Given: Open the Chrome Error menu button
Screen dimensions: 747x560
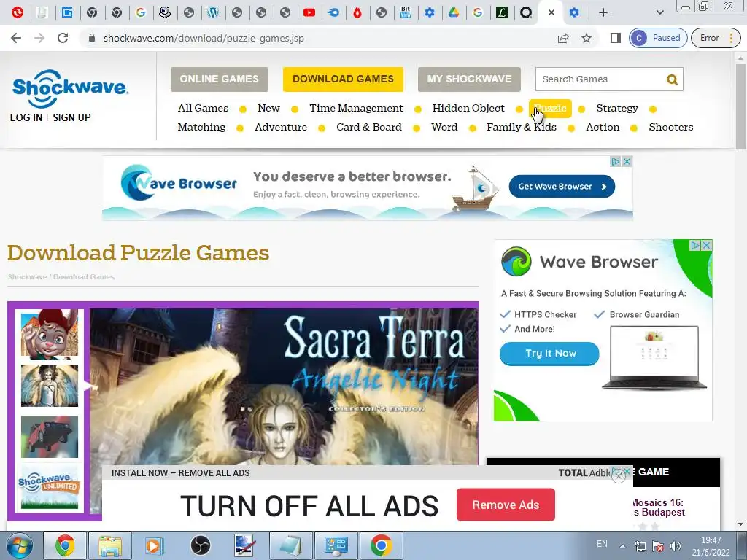Looking at the screenshot, I should pos(717,38).
